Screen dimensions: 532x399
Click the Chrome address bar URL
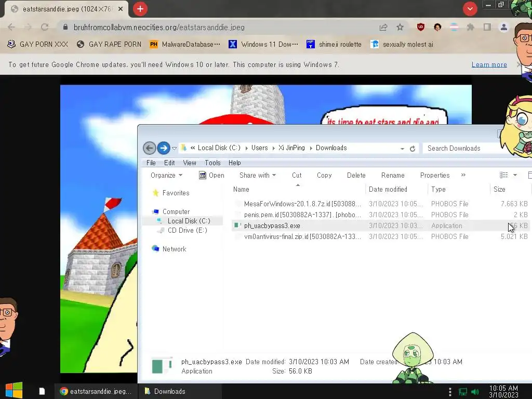coord(159,28)
